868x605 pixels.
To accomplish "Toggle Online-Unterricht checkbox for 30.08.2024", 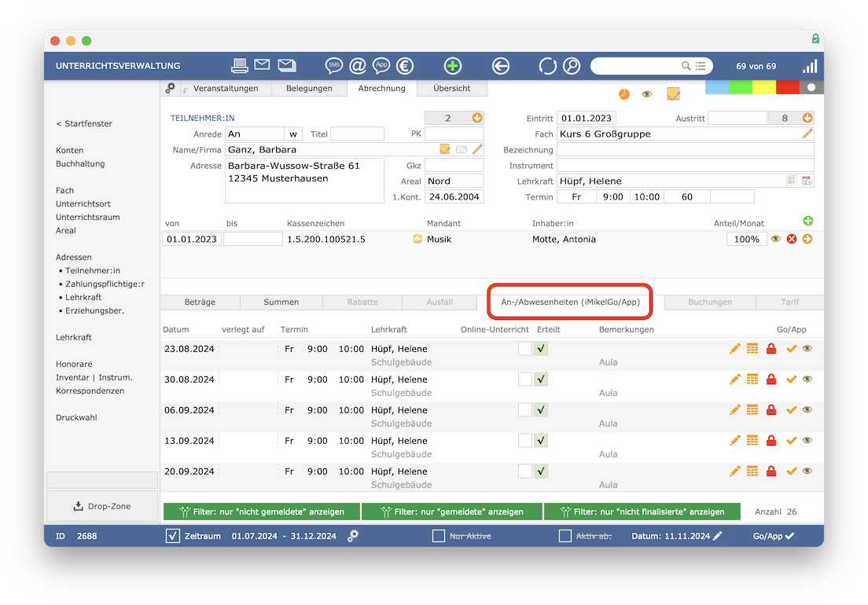I will tap(524, 379).
